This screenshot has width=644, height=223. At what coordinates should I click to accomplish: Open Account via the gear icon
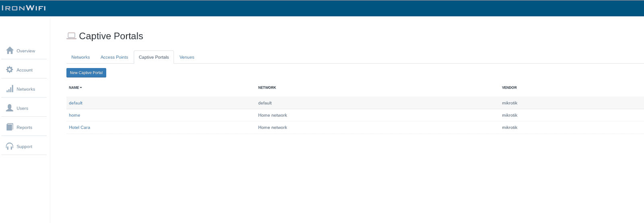pos(10,70)
